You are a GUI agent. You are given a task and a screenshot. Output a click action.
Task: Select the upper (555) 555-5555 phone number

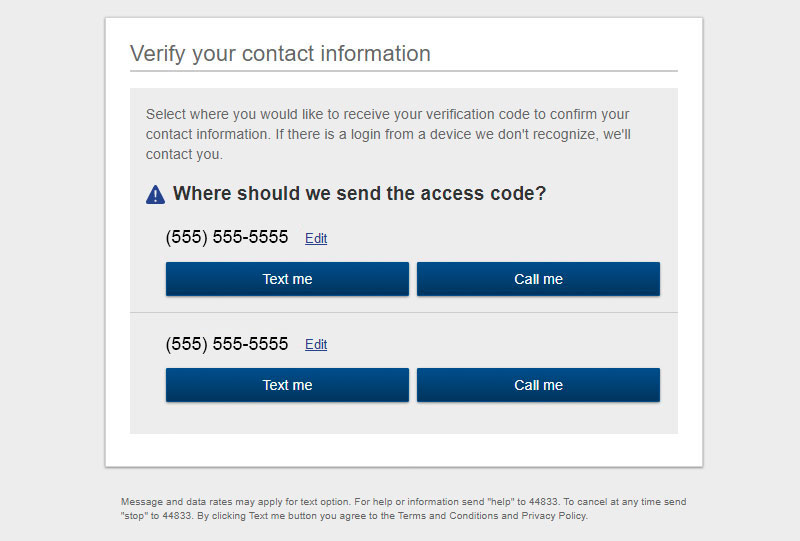[x=227, y=237]
